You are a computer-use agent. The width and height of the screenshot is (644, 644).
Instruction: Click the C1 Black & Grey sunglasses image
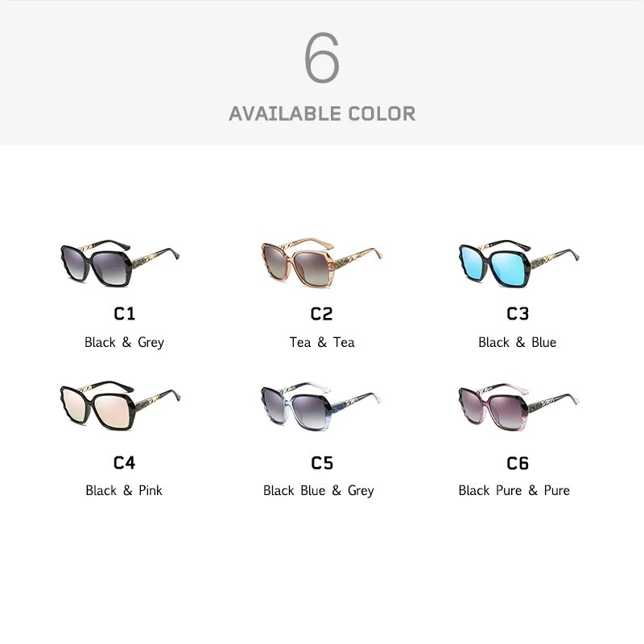click(x=119, y=263)
